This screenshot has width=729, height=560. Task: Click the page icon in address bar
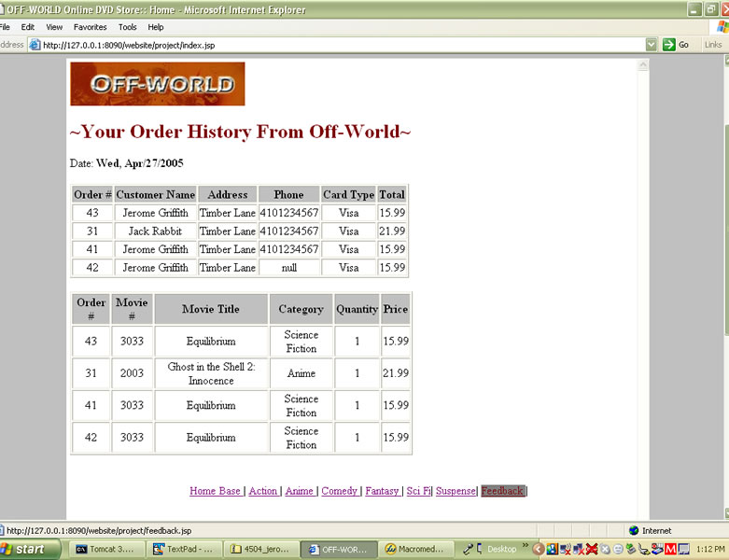pyautogui.click(x=35, y=45)
